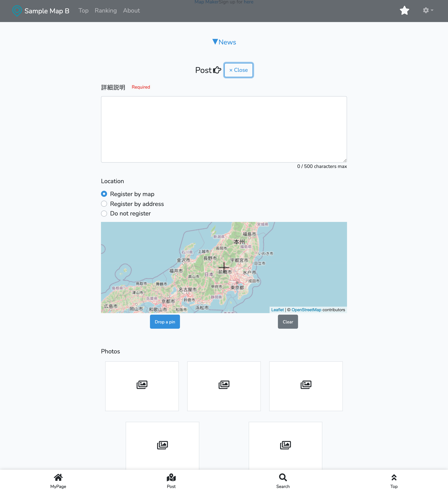Click the Sample Map B pin logo
The width and height of the screenshot is (448, 494).
click(x=17, y=11)
